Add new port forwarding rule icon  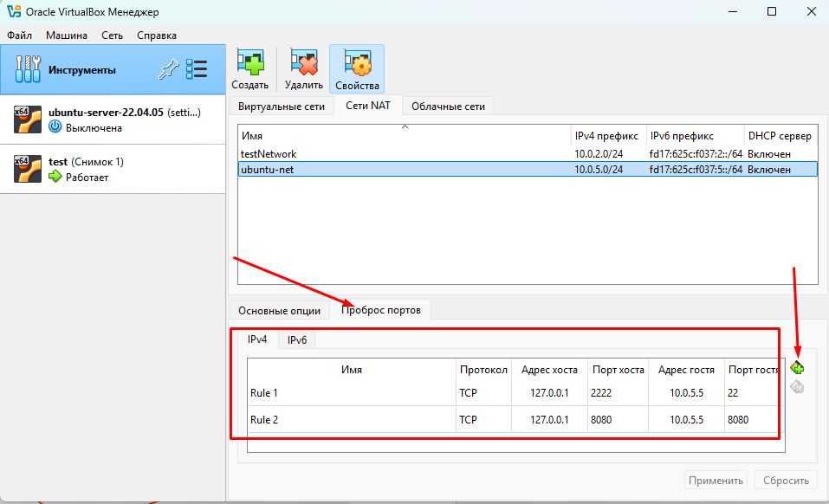[797, 368]
